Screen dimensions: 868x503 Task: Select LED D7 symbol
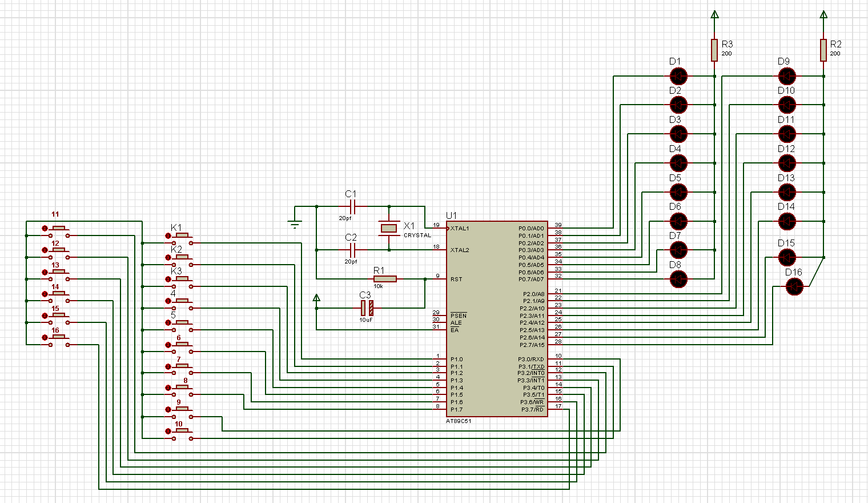pyautogui.click(x=678, y=250)
